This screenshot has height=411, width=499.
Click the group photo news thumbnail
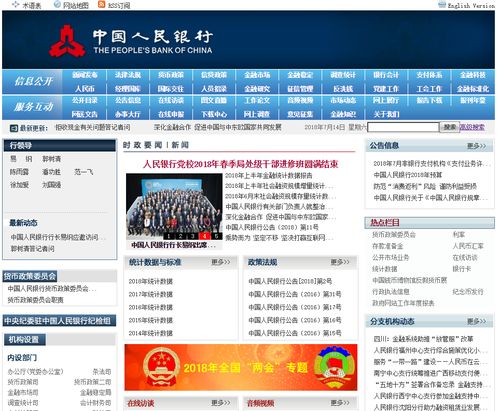(x=174, y=206)
